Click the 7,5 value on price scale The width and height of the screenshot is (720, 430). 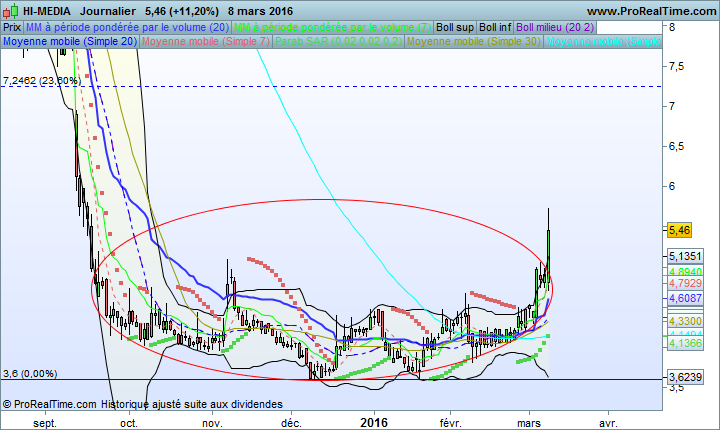coord(676,67)
